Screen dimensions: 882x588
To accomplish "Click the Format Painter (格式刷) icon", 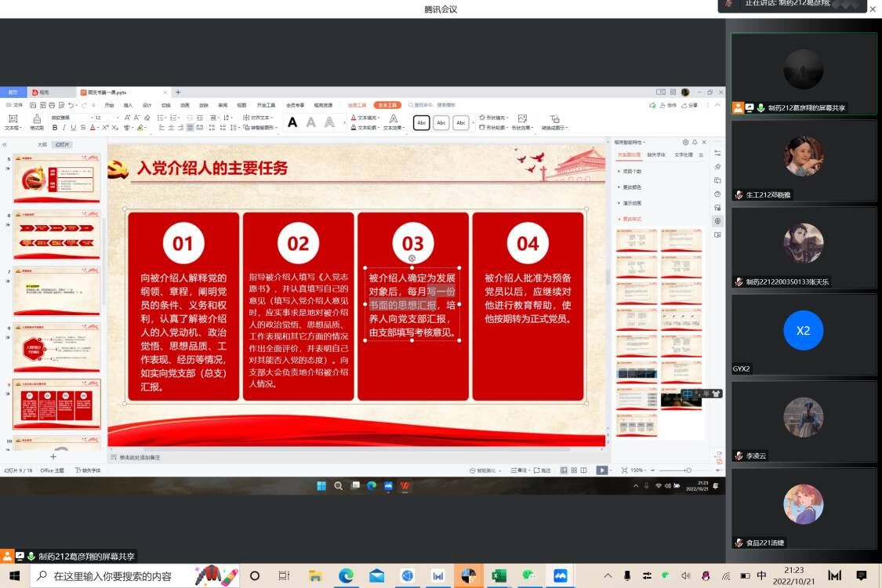I will (x=37, y=122).
